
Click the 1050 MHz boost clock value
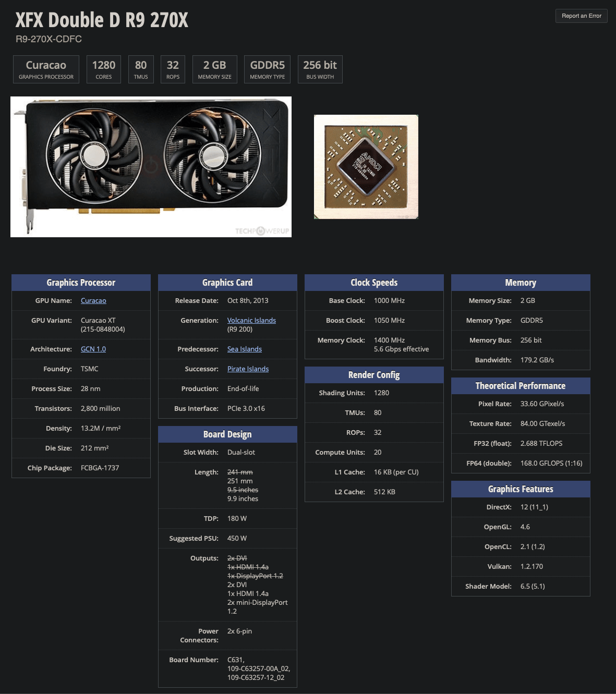pyautogui.click(x=389, y=321)
